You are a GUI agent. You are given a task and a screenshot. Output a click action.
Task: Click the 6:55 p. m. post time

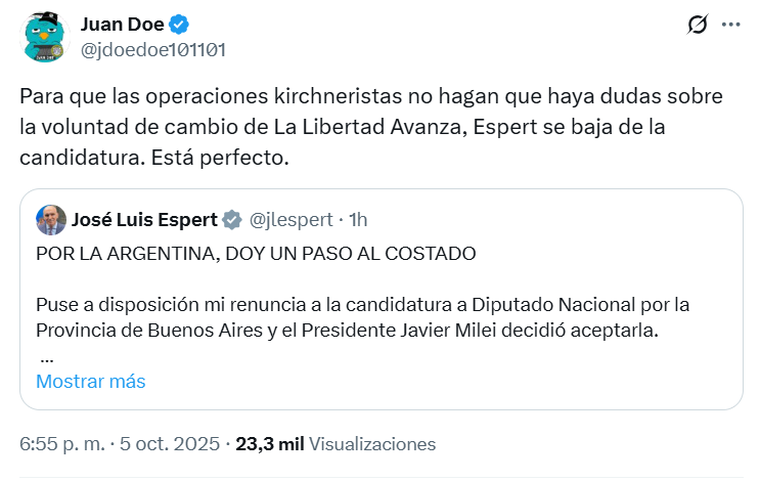point(62,444)
